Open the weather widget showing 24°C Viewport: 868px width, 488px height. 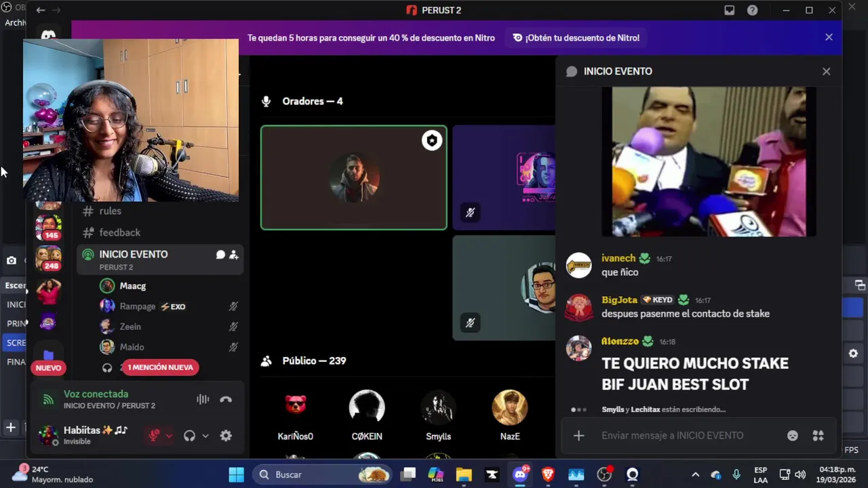(x=54, y=474)
